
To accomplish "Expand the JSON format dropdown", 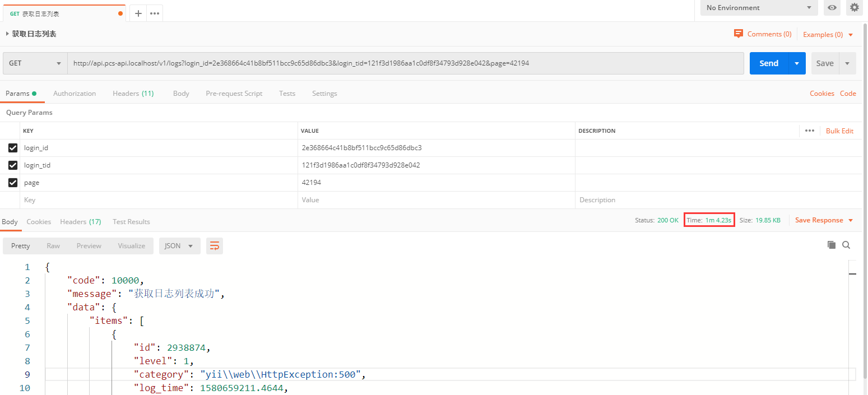I will [179, 246].
